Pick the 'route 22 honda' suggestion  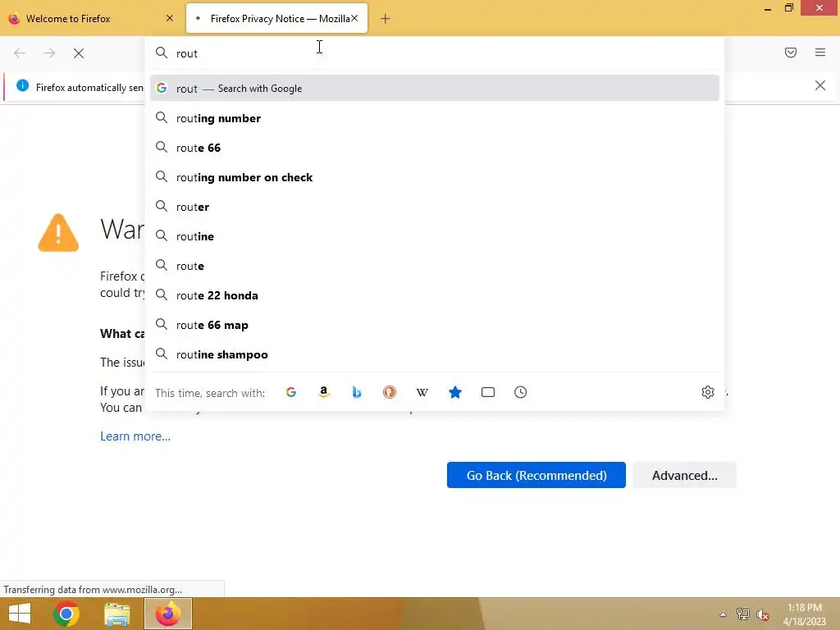[x=435, y=295]
